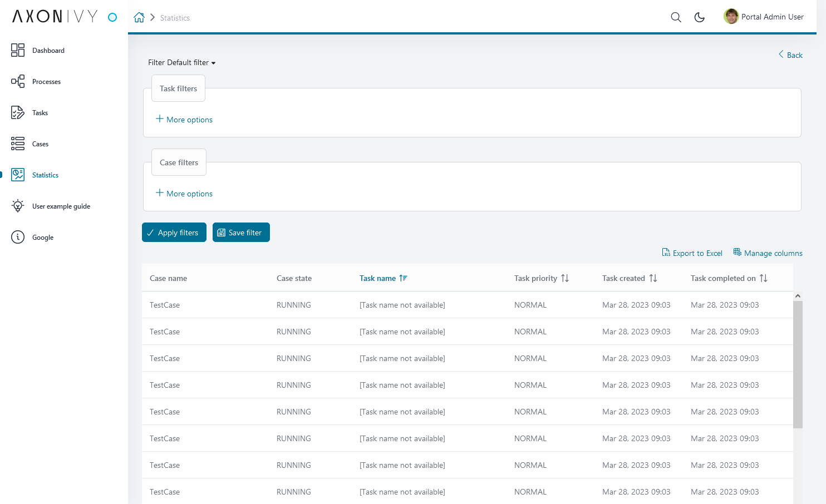Select User example guide menu label

click(x=61, y=206)
